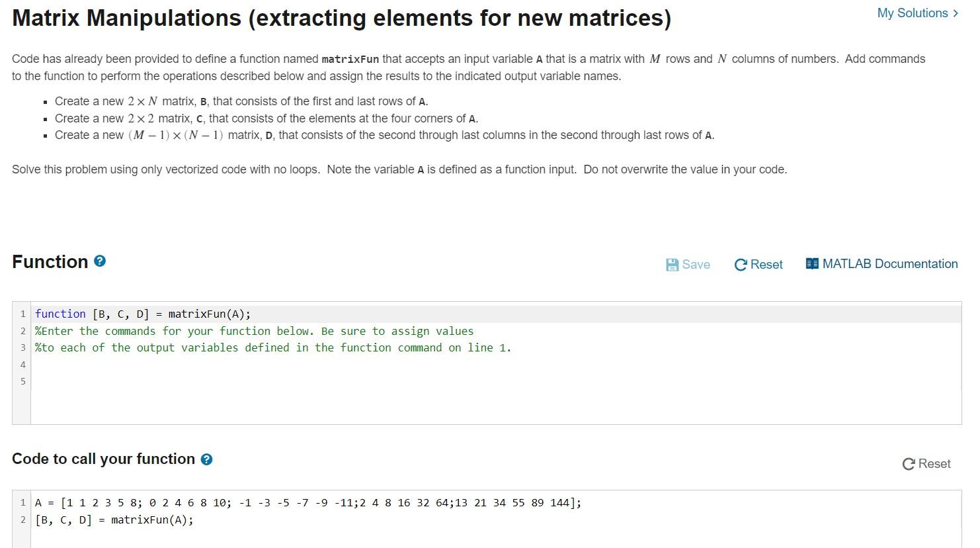Click the [B, C, D] = matrixFun(A) call line

(x=114, y=520)
